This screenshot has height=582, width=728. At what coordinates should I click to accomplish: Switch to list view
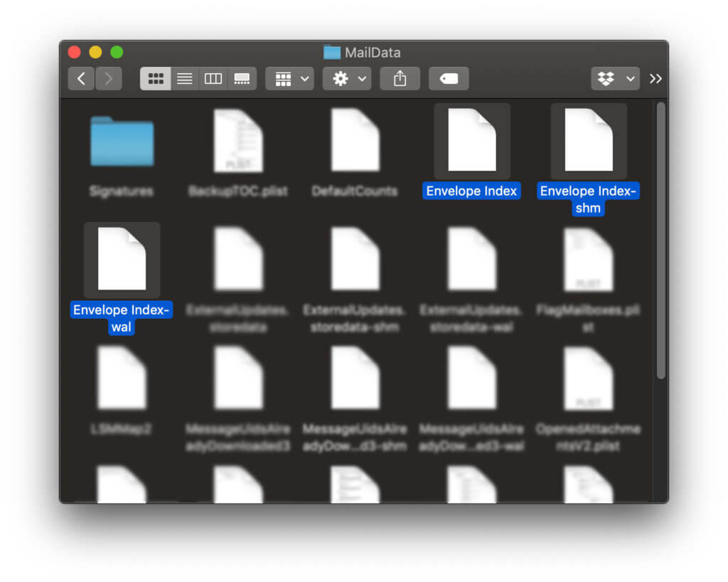[185, 78]
